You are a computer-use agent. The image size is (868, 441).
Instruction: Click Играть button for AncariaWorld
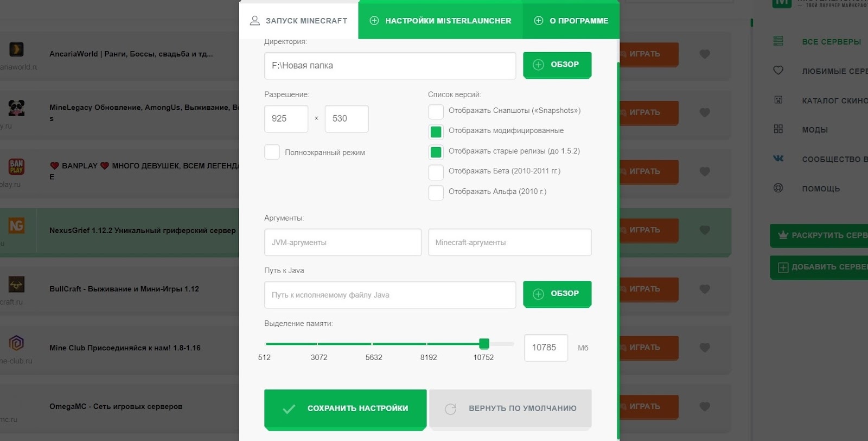click(x=649, y=54)
